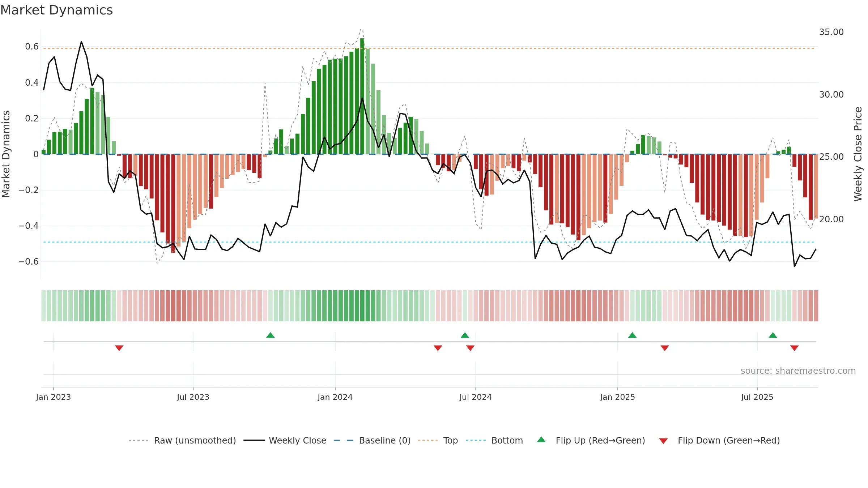Toggle the Baseline (0) legend entry

(x=372, y=440)
